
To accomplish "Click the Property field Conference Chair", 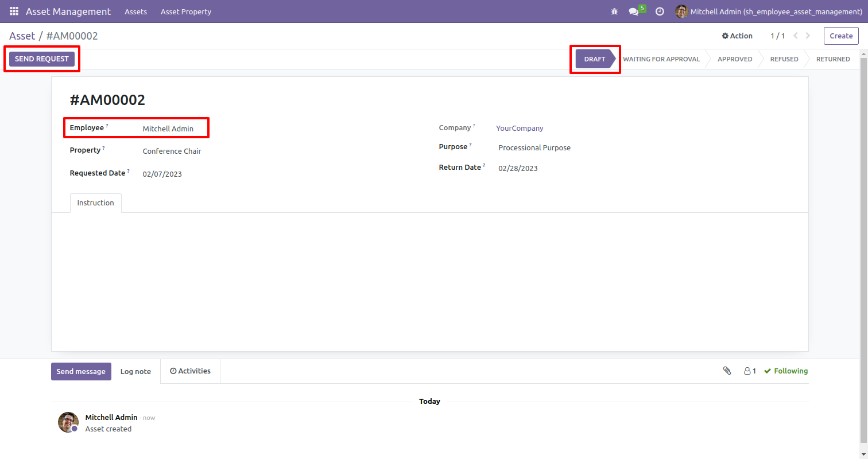I will (x=172, y=151).
